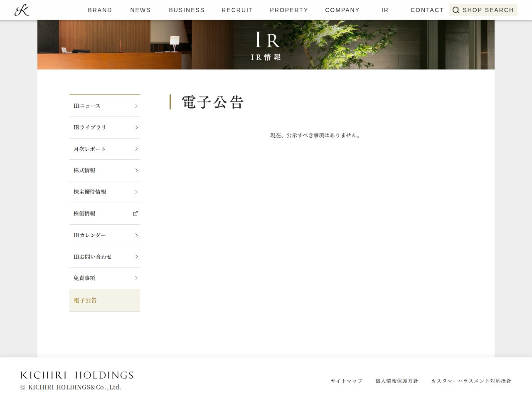The width and height of the screenshot is (532, 404).
Task: Open the CONTACT page
Action: [x=427, y=10]
